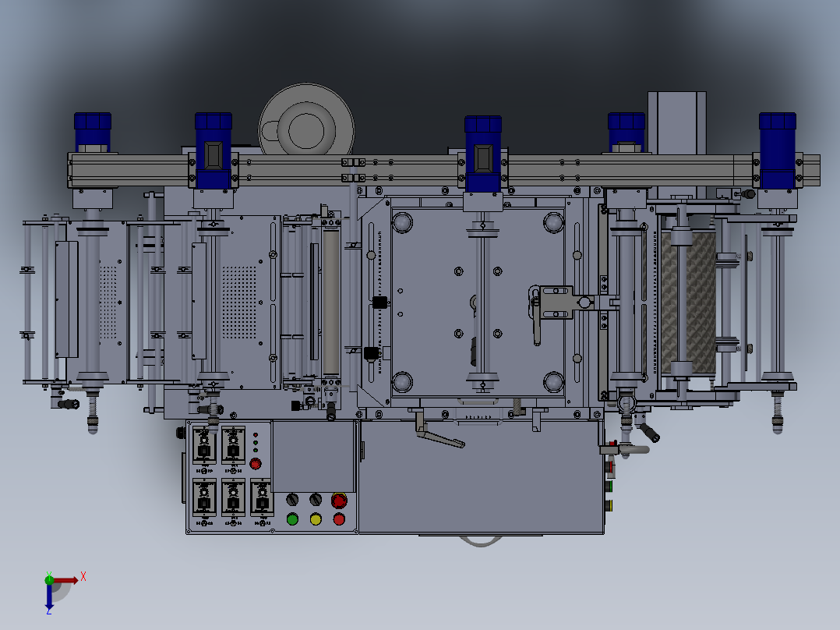Select the leftmost blue motor on the rail
Viewport: 840px width, 630px height.
click(x=93, y=132)
